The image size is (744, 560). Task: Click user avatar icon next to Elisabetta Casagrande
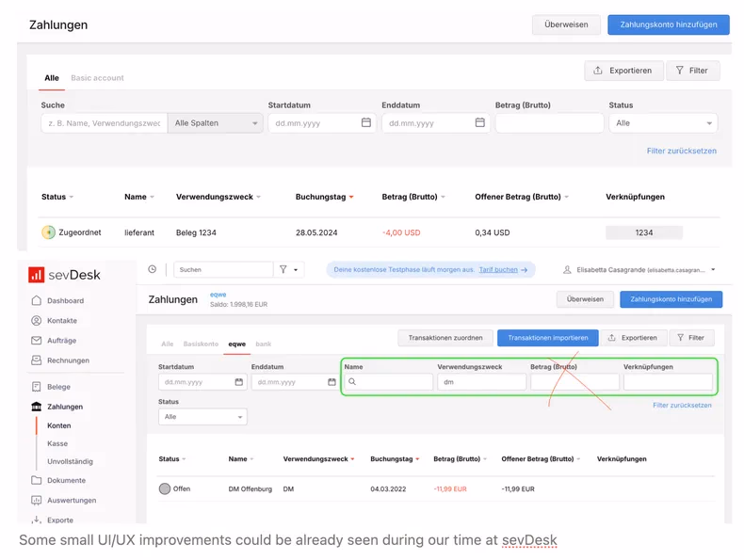[567, 270]
